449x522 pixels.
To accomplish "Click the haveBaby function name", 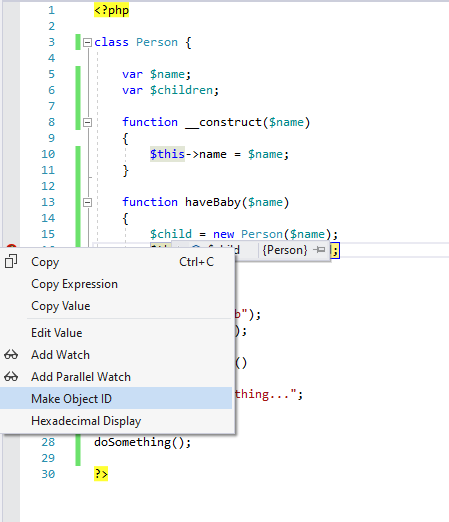I will tap(213, 202).
